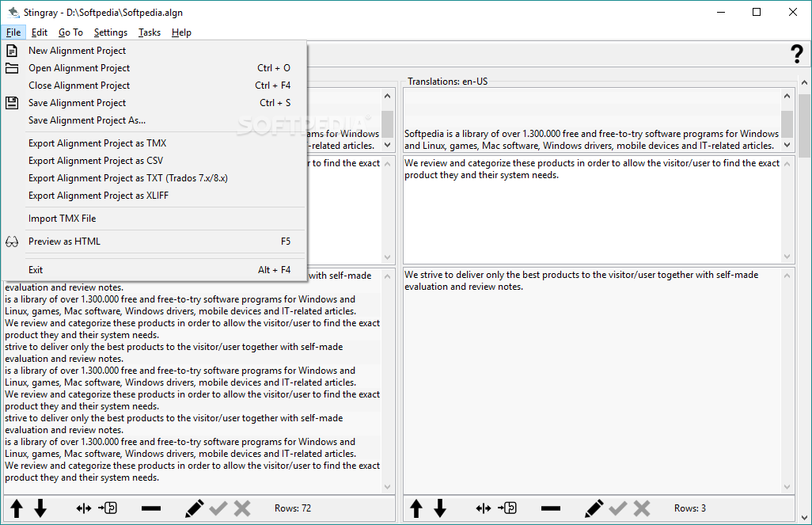Click split segment icon in translations toolbar
This screenshot has width=812, height=525.
coord(483,508)
